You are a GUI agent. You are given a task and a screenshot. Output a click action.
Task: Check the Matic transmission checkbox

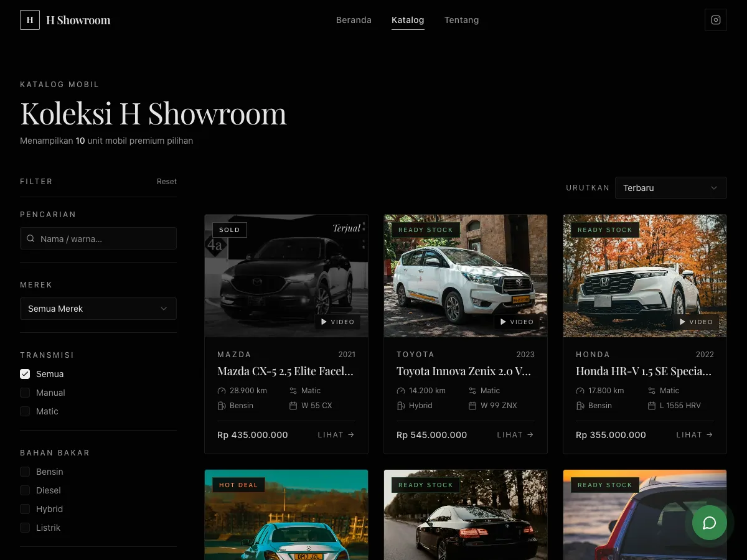[25, 411]
